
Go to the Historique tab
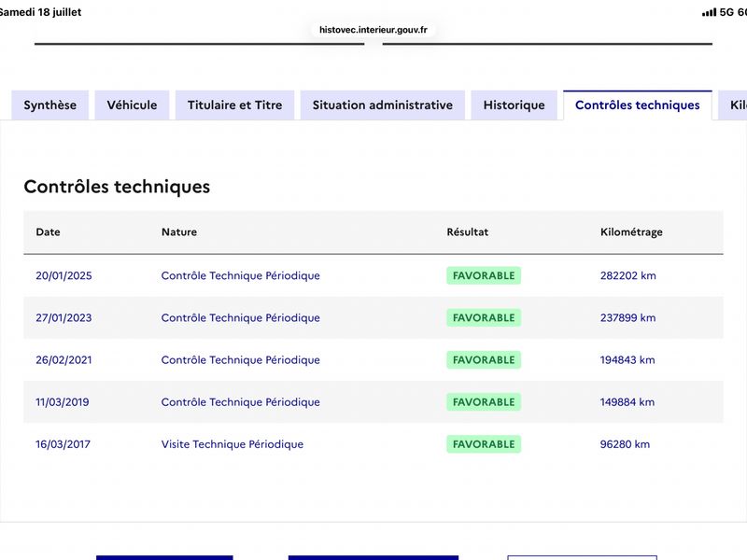point(514,105)
